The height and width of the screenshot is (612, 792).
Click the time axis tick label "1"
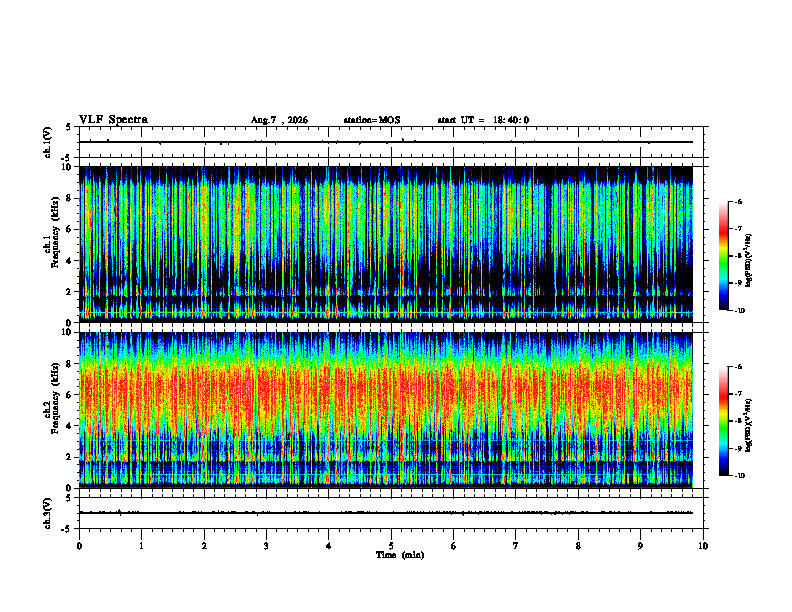141,546
